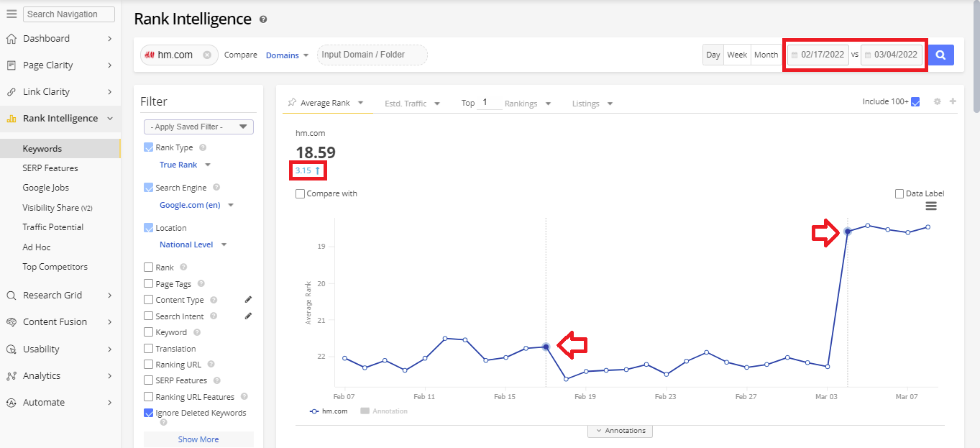The width and height of the screenshot is (980, 448).
Task: Open the chart context menu icon
Action: tap(931, 206)
